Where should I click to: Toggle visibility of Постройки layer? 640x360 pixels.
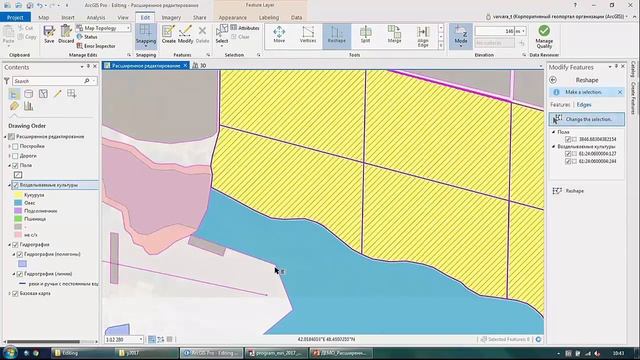click(x=15, y=146)
